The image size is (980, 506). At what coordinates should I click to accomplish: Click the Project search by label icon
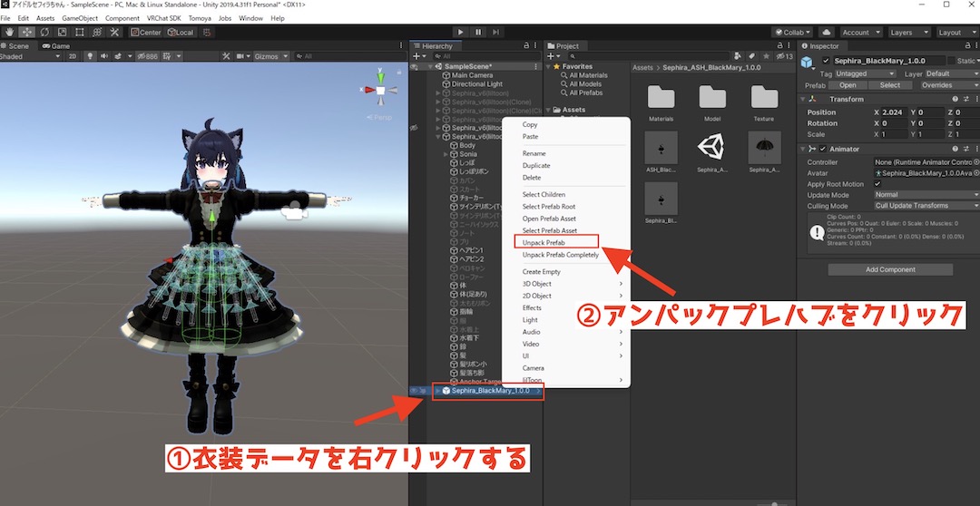752,56
